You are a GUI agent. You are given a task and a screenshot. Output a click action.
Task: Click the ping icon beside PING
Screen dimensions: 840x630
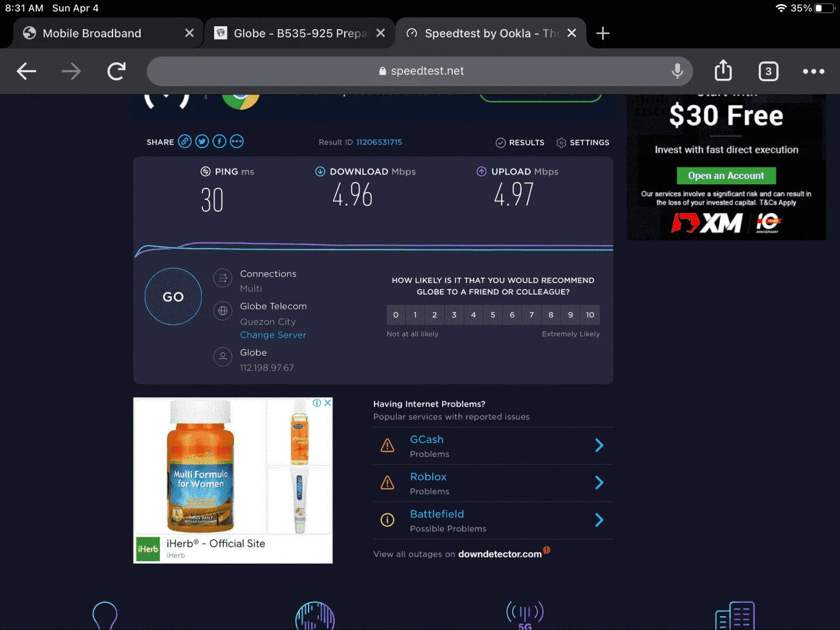click(x=205, y=171)
